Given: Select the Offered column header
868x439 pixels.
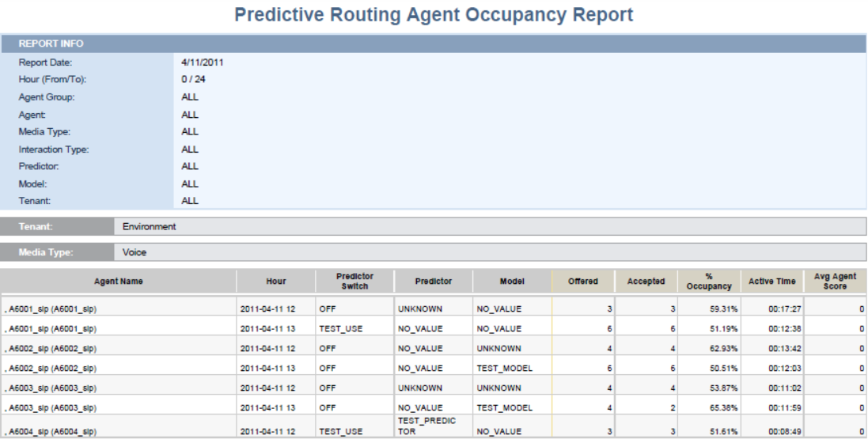Looking at the screenshot, I should pyautogui.click(x=582, y=281).
